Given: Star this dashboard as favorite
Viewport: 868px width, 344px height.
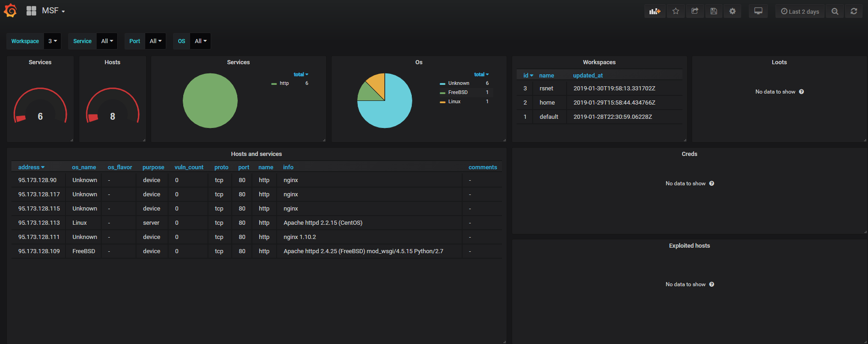Looking at the screenshot, I should 676,11.
